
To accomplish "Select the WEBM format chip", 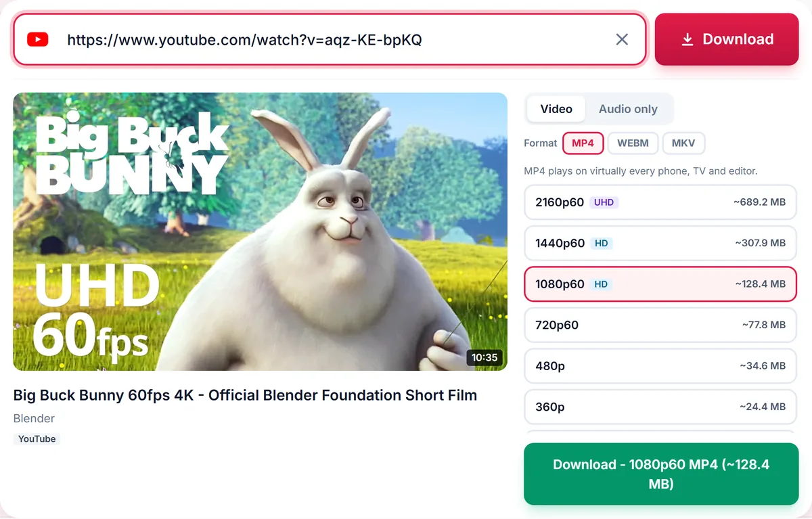I will point(633,143).
